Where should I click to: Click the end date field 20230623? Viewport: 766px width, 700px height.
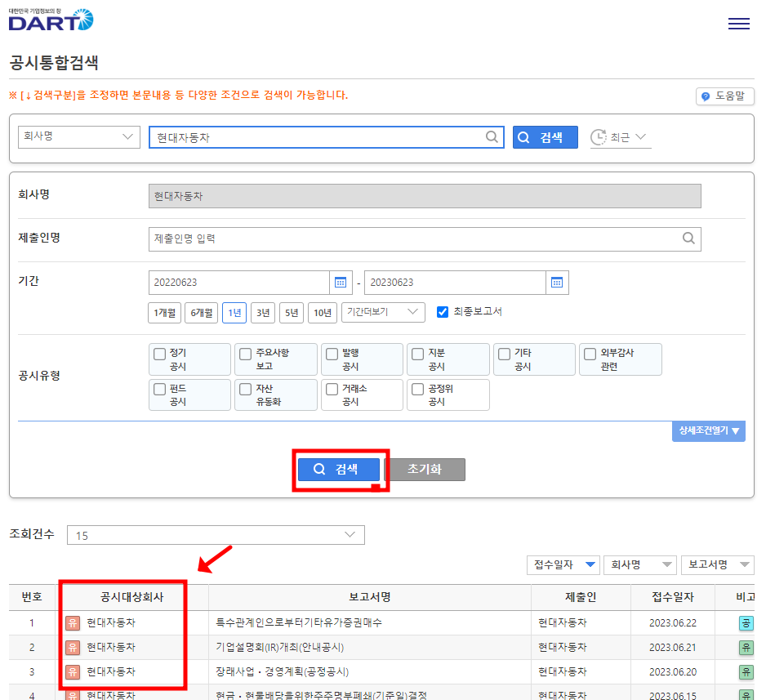(x=456, y=283)
